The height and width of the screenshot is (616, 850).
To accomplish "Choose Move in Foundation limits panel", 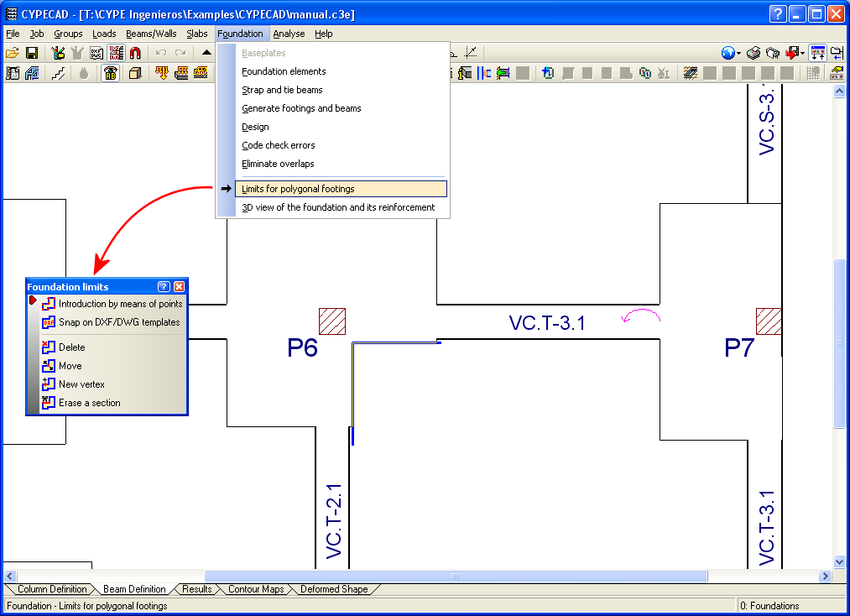I will 112,366.
